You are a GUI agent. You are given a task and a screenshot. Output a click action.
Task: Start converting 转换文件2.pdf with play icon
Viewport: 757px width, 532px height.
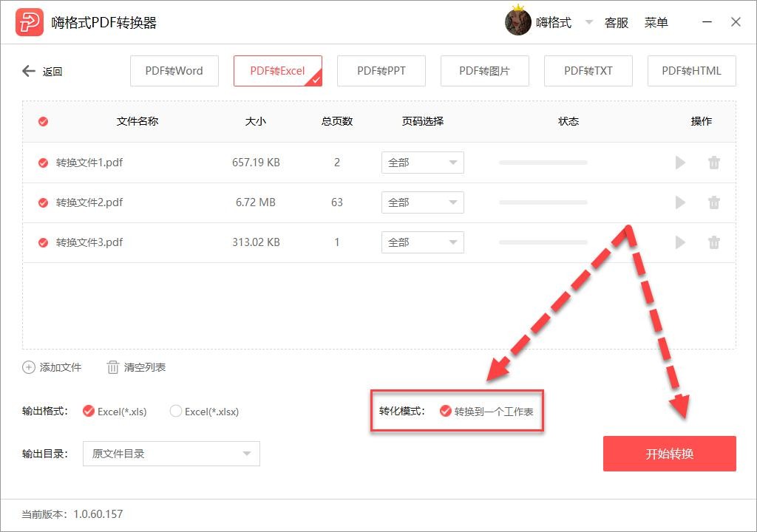680,202
